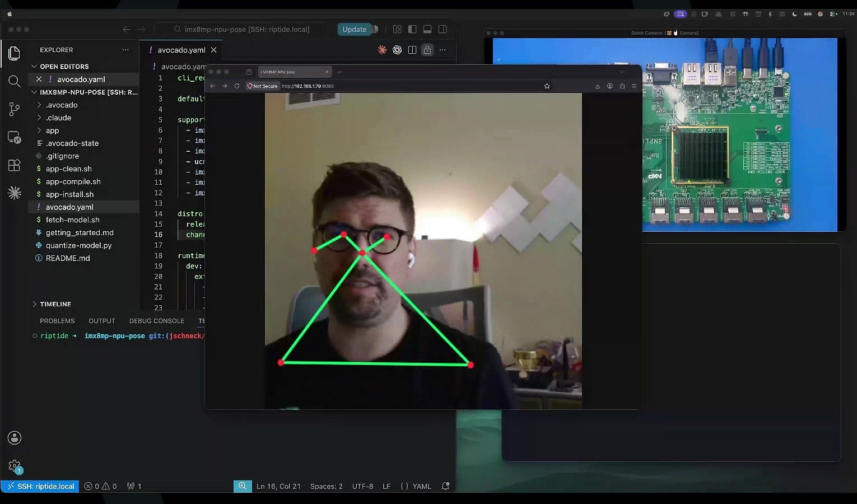Switch to the Debug Console tab
The height and width of the screenshot is (504, 857).
tap(157, 321)
